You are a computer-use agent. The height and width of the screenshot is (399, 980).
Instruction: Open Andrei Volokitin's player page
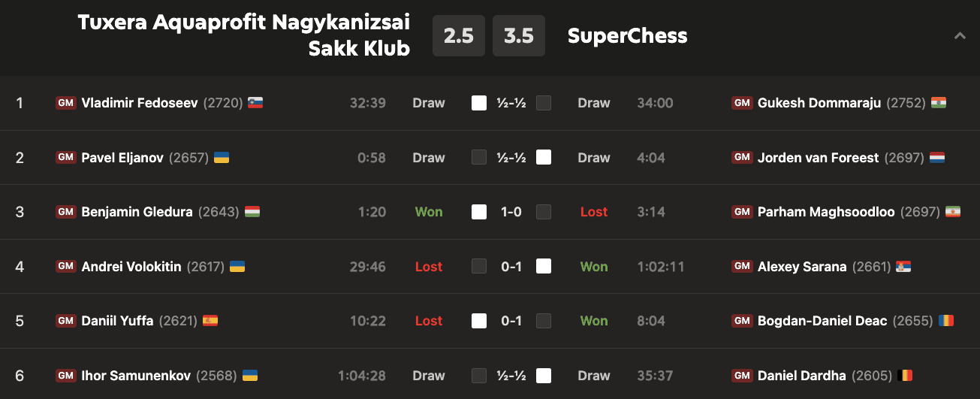(131, 267)
